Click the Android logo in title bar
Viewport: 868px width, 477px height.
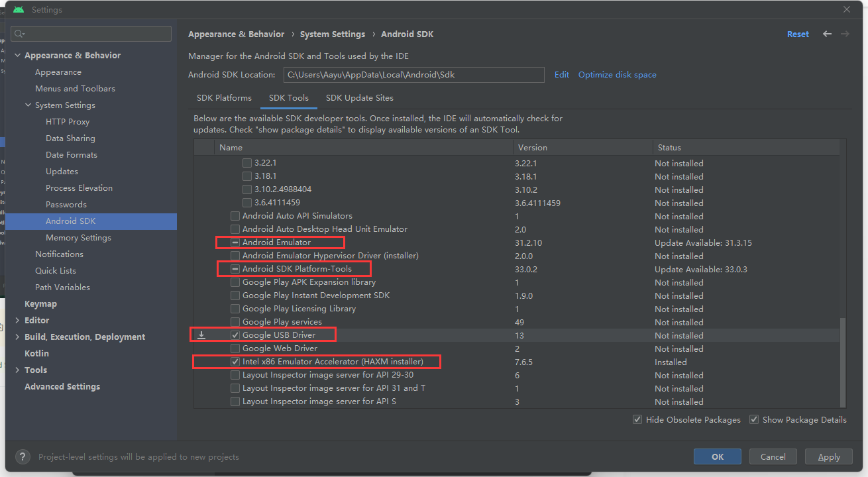tap(19, 10)
